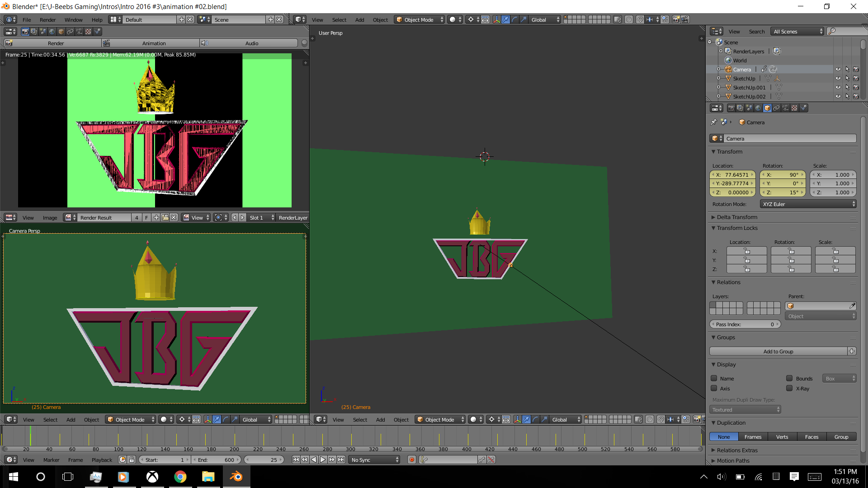Open Windows Start menu
The image size is (868, 488).
14,477
